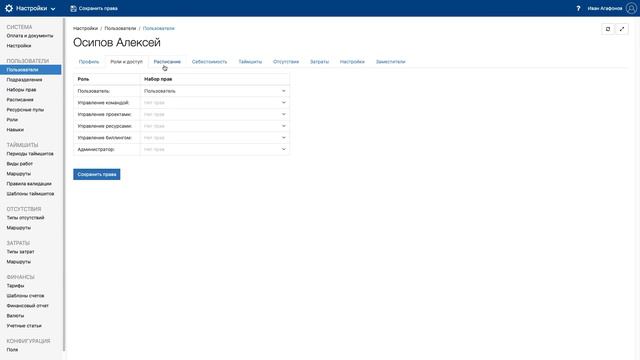Open 'Наборы прав' in sidebar

coord(21,90)
